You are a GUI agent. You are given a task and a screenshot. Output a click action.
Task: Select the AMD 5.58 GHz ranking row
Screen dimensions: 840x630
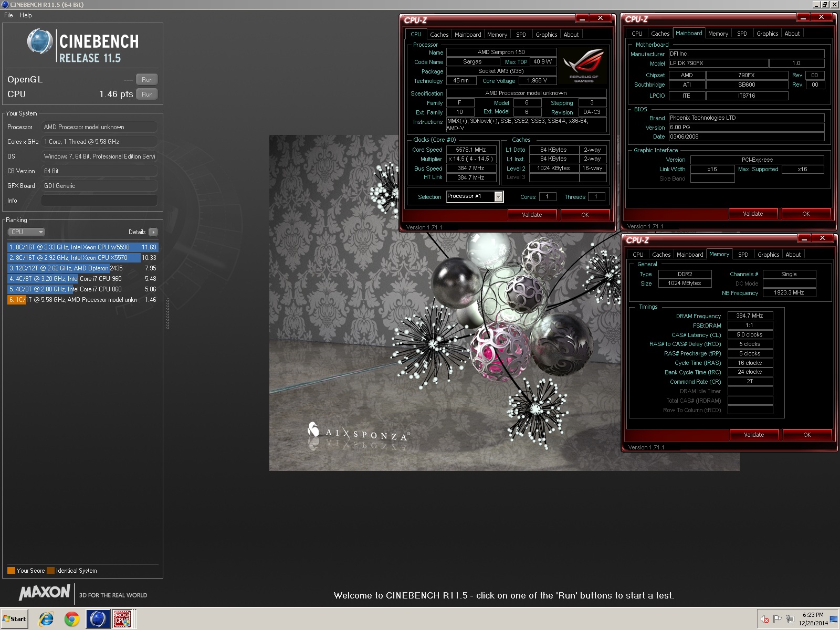point(82,300)
